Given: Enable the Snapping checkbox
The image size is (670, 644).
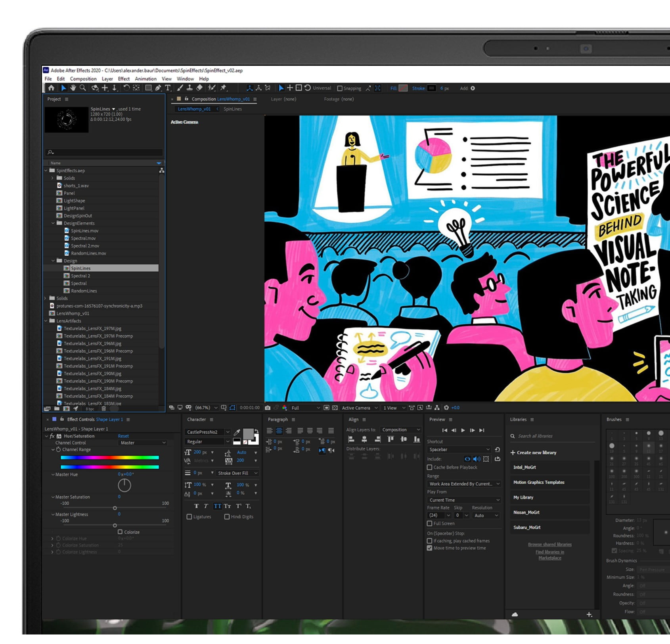Looking at the screenshot, I should (340, 88).
